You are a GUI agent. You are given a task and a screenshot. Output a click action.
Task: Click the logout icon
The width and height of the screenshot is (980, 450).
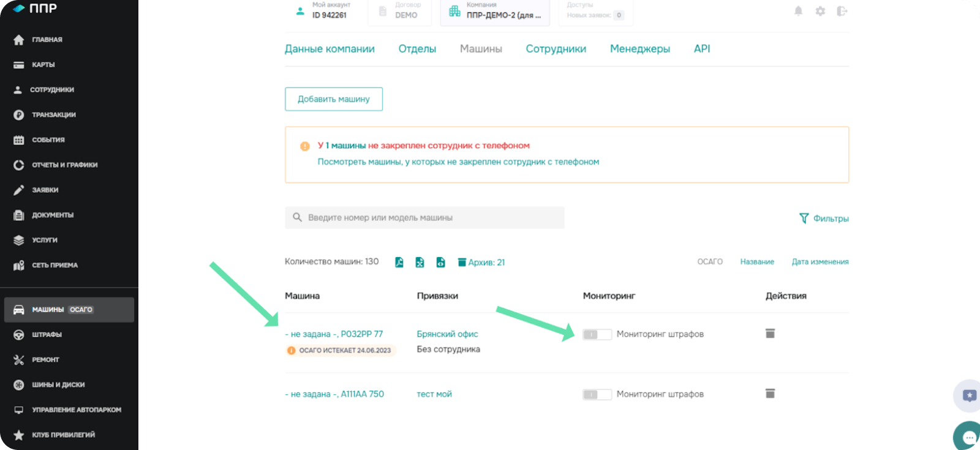point(842,11)
